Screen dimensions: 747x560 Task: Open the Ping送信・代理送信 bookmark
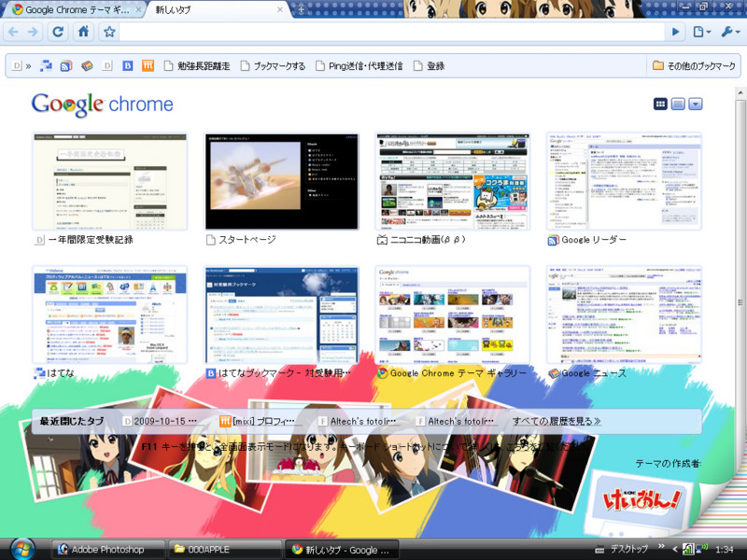click(x=359, y=65)
